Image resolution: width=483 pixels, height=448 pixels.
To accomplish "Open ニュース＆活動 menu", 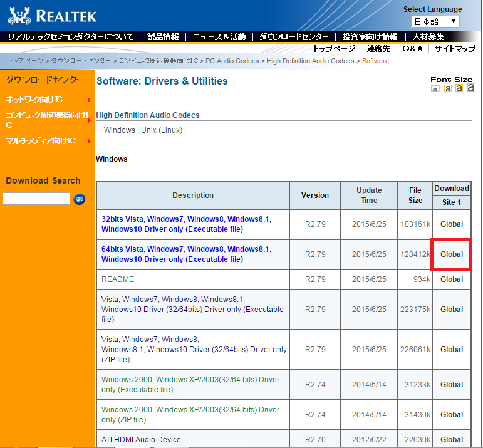I will click(x=219, y=37).
